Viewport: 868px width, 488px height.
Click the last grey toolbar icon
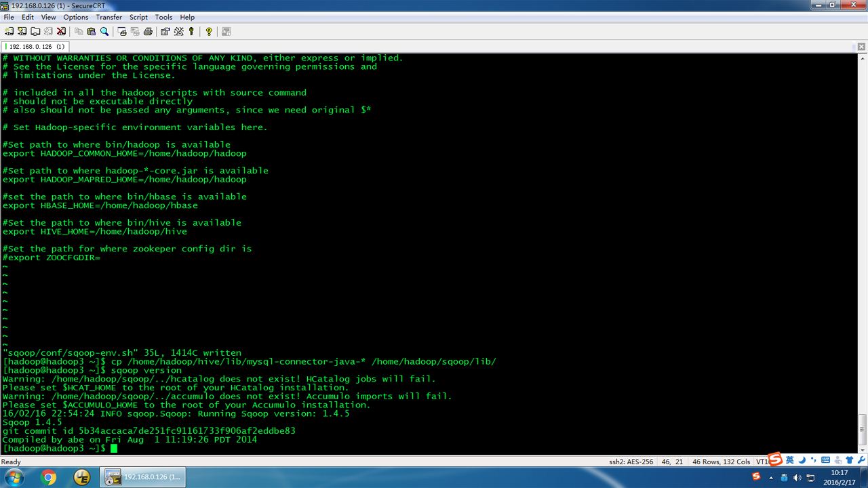pyautogui.click(x=226, y=31)
